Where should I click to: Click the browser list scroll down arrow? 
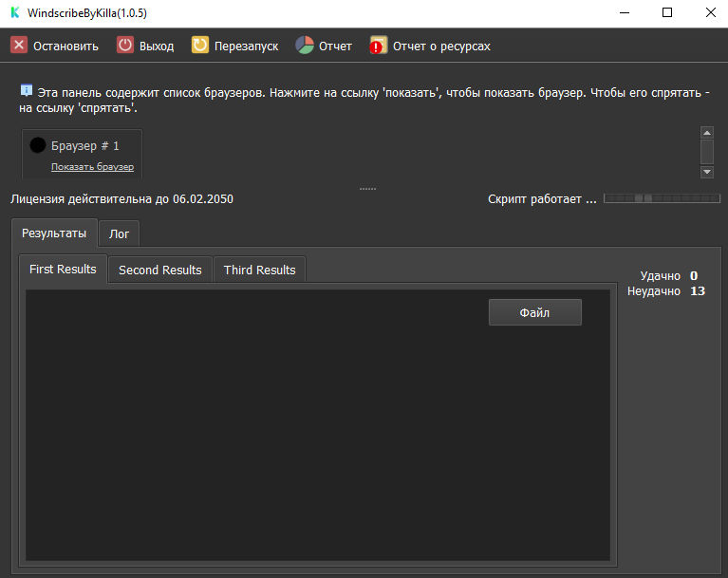pyautogui.click(x=706, y=172)
